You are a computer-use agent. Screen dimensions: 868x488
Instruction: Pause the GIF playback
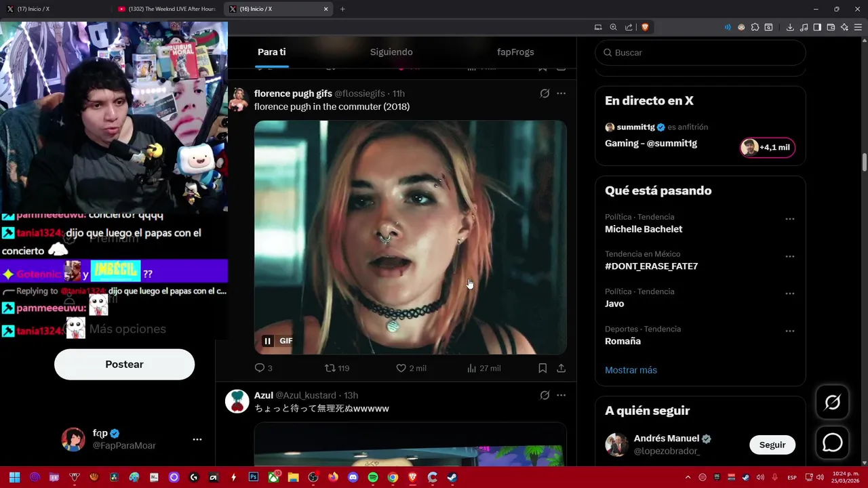(x=268, y=341)
